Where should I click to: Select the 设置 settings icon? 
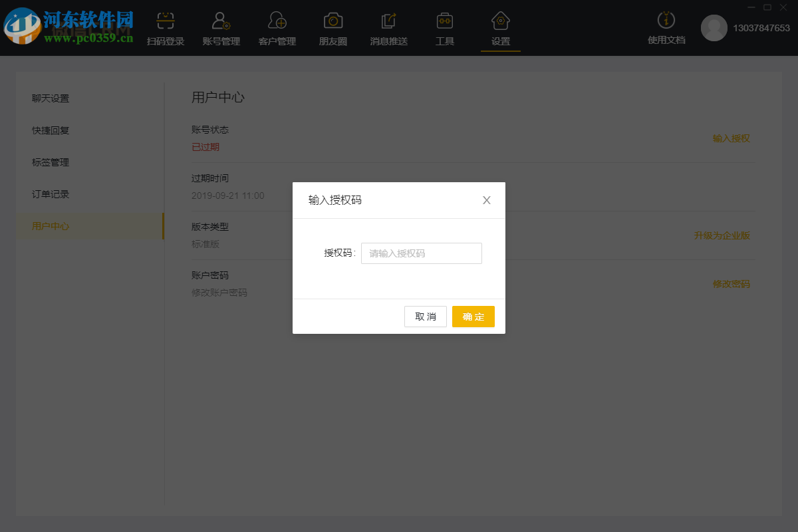[x=500, y=27]
